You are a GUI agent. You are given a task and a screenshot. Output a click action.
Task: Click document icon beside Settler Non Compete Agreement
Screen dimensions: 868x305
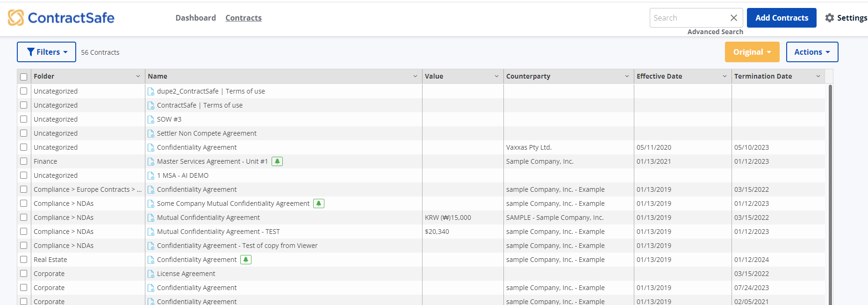point(151,133)
